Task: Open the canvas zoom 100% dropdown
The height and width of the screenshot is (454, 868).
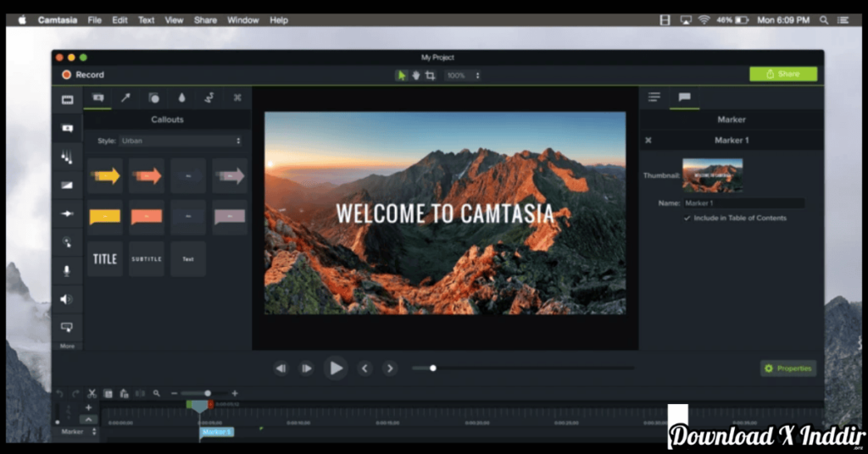Action: [x=464, y=75]
